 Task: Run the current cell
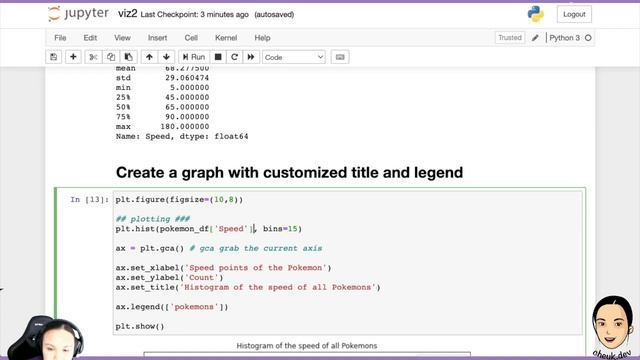[194, 57]
